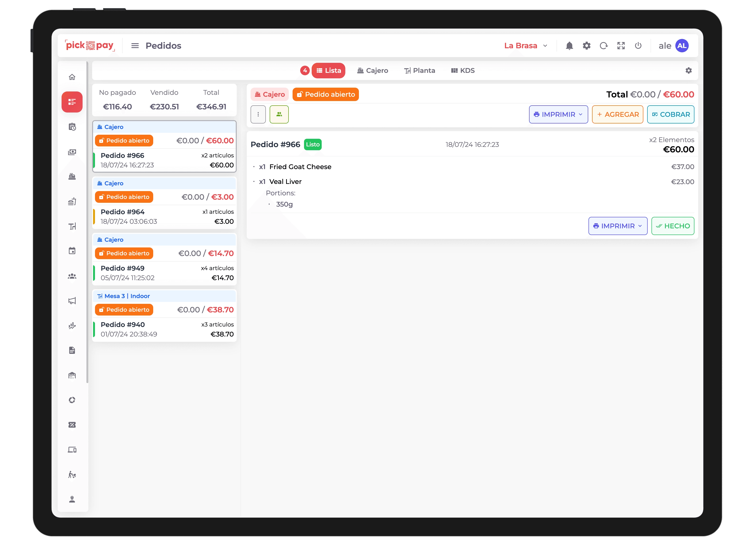This screenshot has width=756, height=546.
Task: Click the ale username text
Action: click(x=665, y=46)
